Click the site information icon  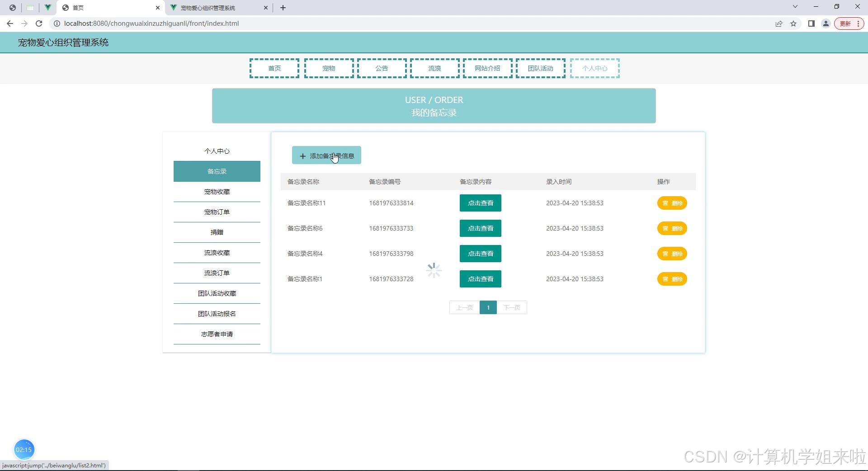(x=57, y=24)
